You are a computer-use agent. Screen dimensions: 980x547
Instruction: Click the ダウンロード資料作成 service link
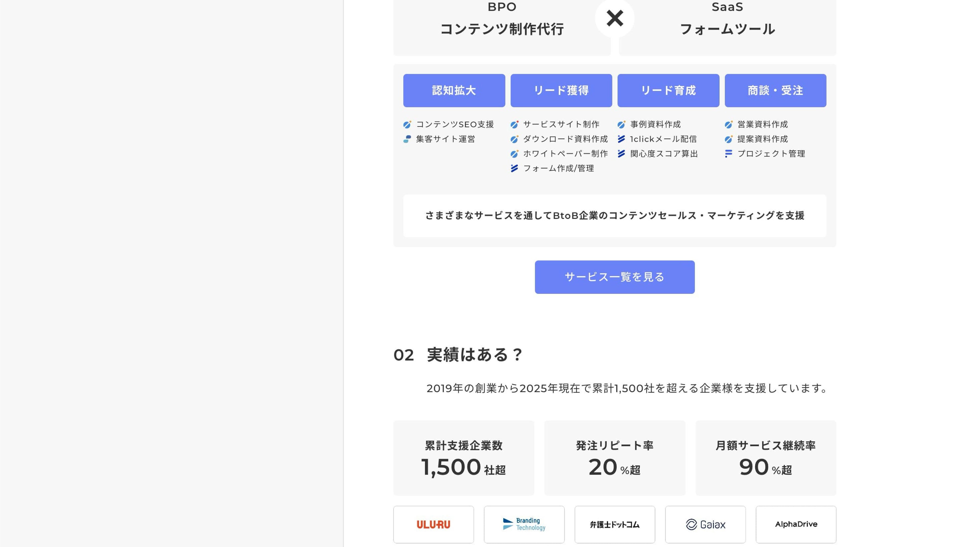[565, 139]
